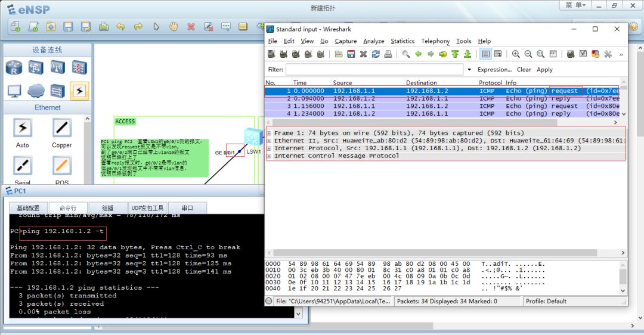Open the Wireshark Telephony menu
This screenshot has height=335, width=644.
point(435,41)
